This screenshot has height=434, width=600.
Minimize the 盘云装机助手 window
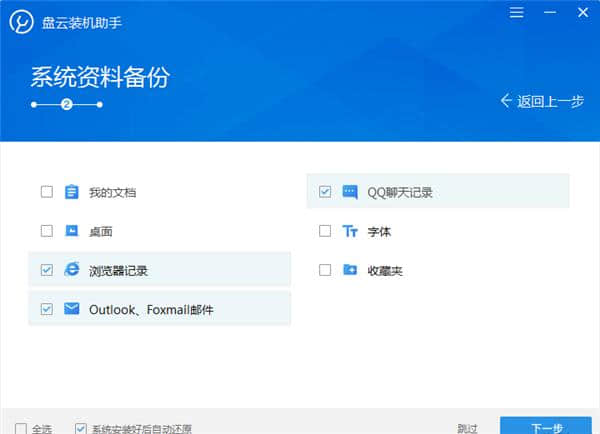pos(550,12)
